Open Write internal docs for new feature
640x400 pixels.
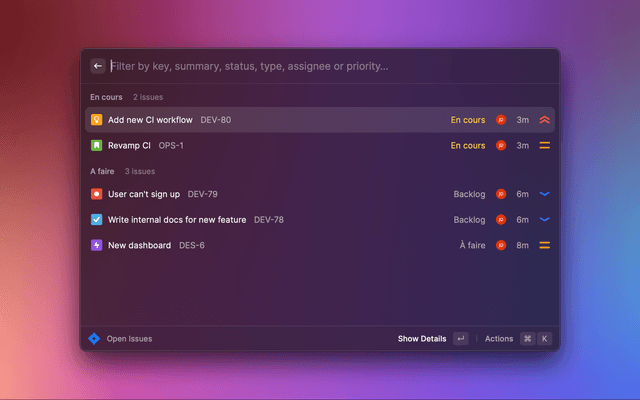pyautogui.click(x=178, y=219)
